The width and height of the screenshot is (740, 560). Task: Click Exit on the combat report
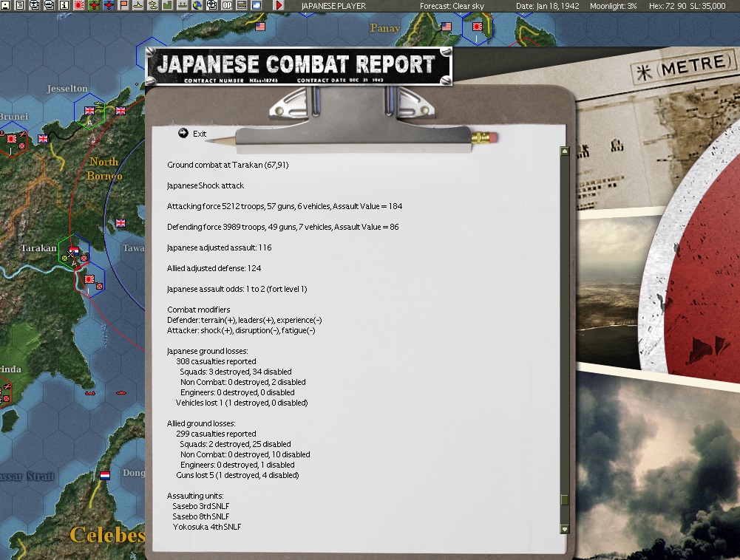click(200, 134)
